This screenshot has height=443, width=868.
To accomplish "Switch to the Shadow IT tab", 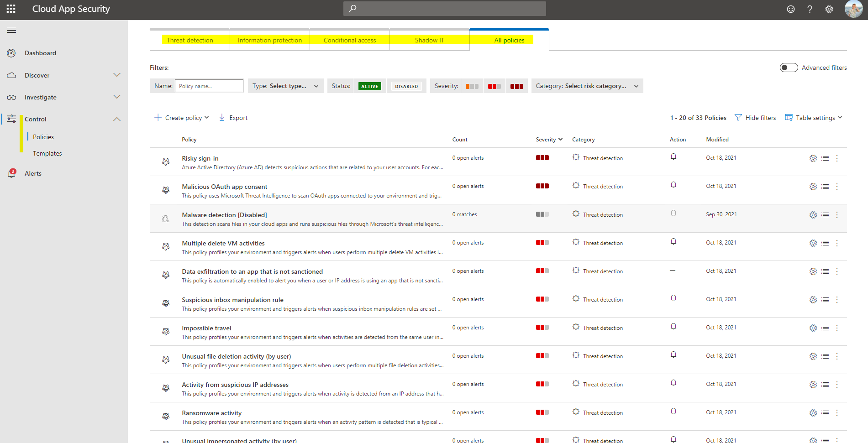I will [430, 40].
